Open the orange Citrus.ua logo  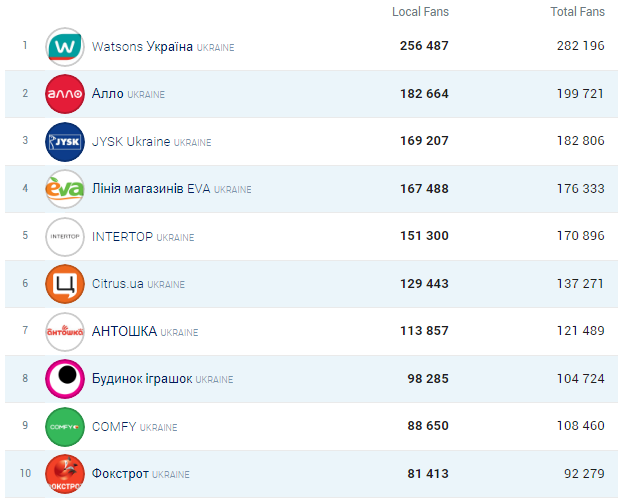(65, 284)
